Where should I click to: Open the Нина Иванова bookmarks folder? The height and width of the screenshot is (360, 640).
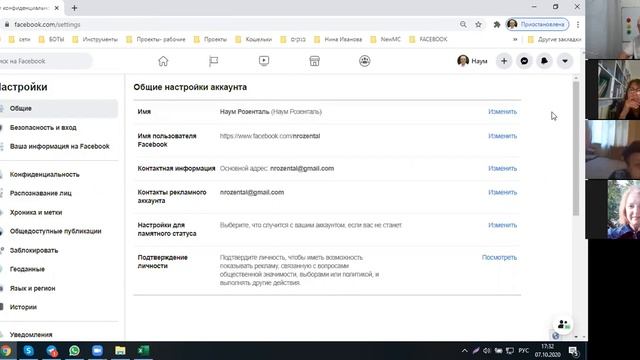pos(338,39)
